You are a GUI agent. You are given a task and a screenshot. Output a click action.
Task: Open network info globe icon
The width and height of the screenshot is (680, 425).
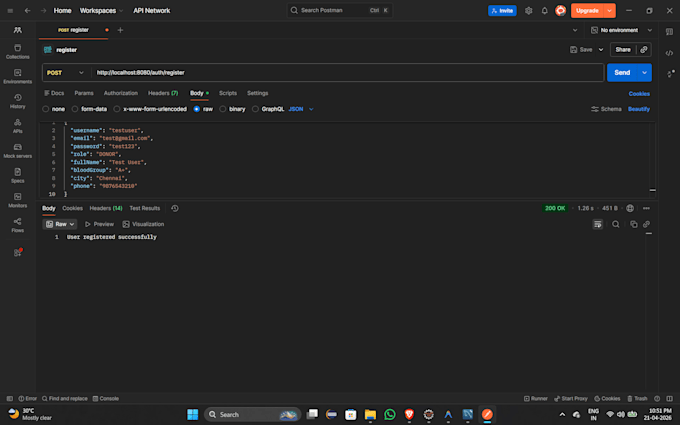coord(630,208)
